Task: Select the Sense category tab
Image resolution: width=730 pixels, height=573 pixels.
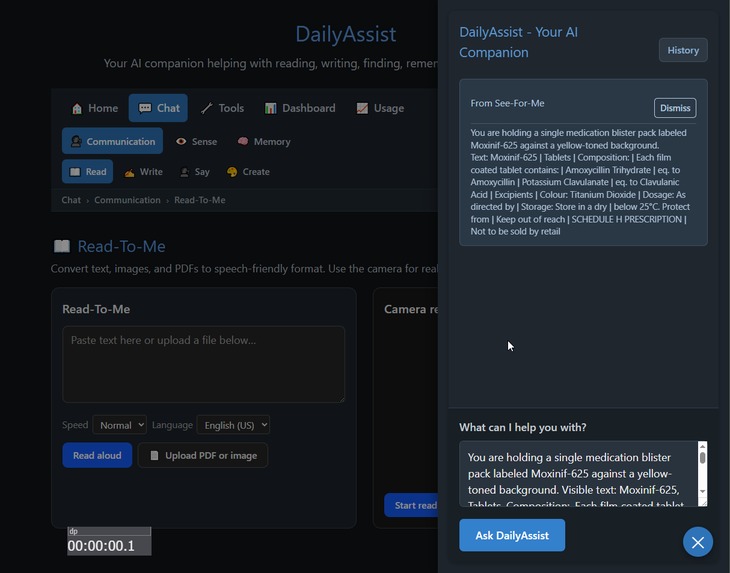Action: click(196, 142)
